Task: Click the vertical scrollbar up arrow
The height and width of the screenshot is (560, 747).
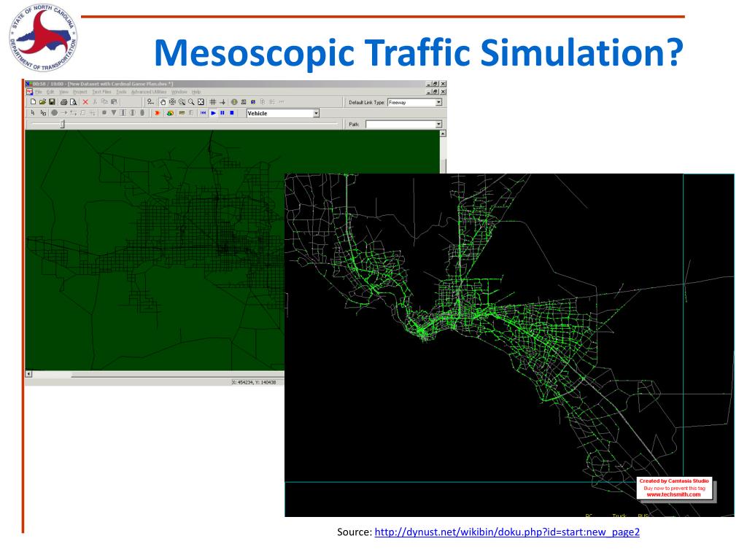Action: [443, 134]
